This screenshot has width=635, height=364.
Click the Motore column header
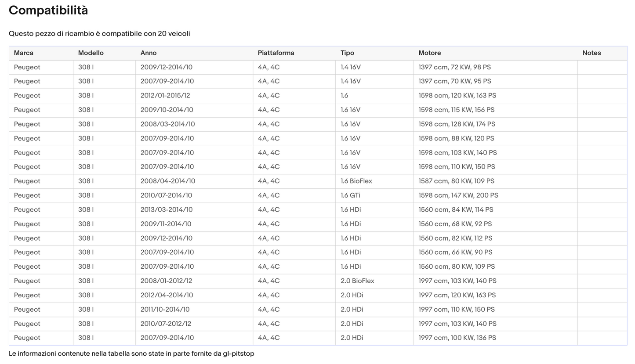pos(430,53)
